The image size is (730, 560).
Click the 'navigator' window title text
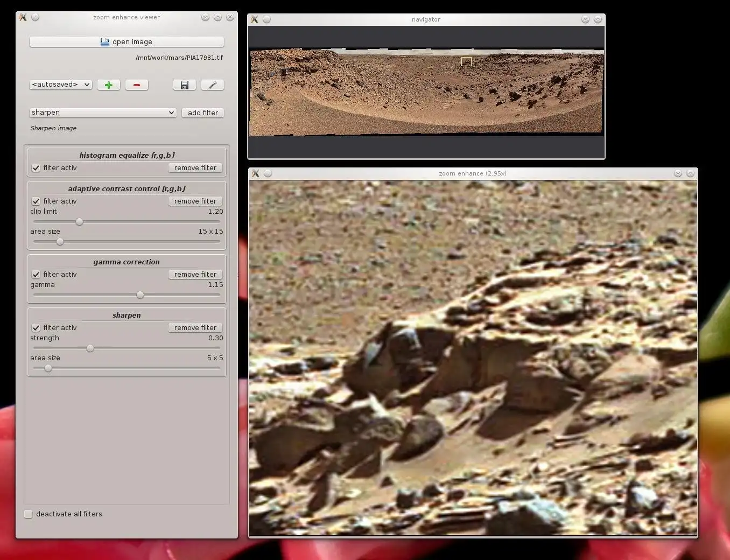pos(426,19)
